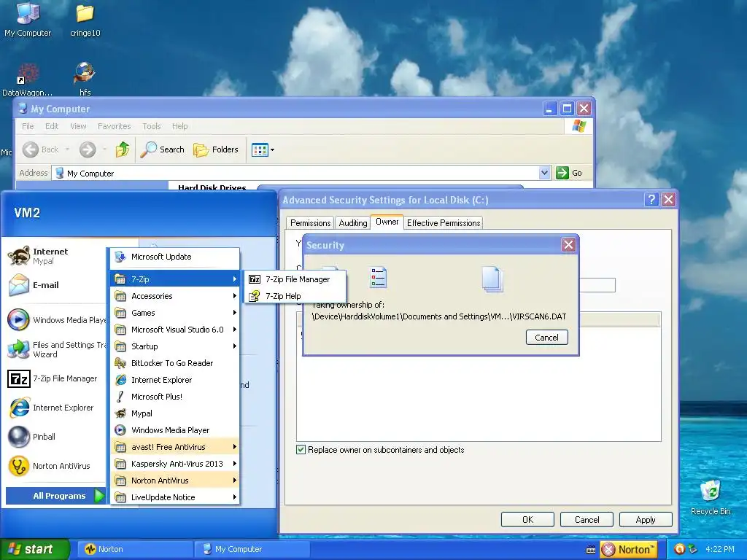Click Search in My Computer toolbar
The width and height of the screenshot is (747, 560).
[162, 149]
